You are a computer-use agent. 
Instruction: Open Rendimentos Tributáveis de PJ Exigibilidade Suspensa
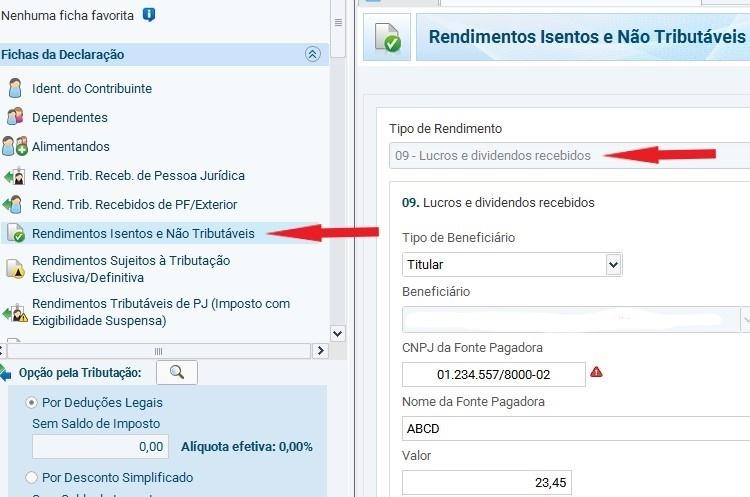coord(161,312)
